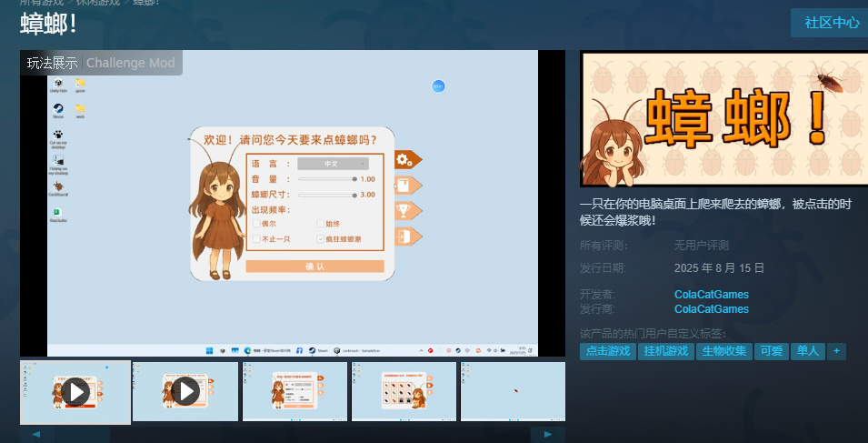Select the fifth thumbnail with a single cockroach
The image size is (868, 443).
tap(514, 392)
